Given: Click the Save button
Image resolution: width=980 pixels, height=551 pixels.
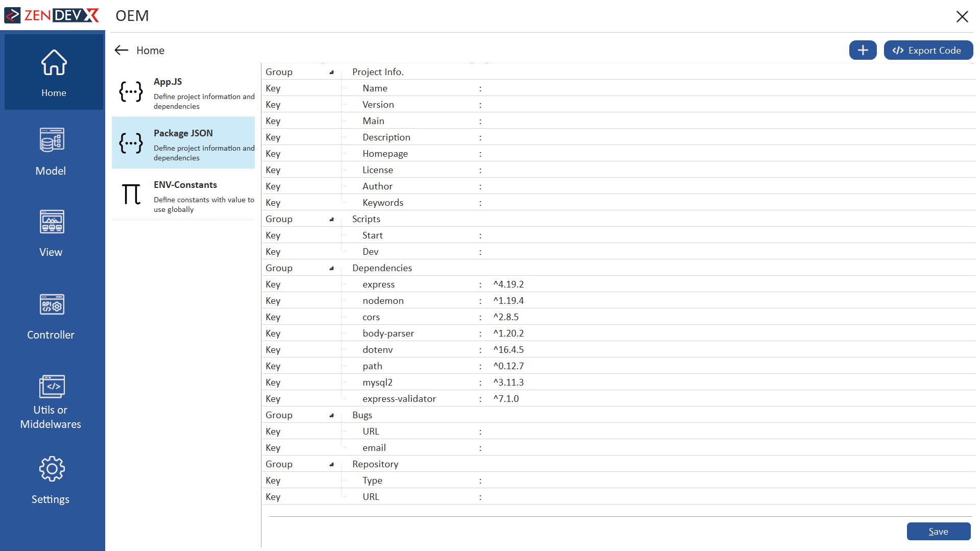Looking at the screenshot, I should (x=938, y=531).
